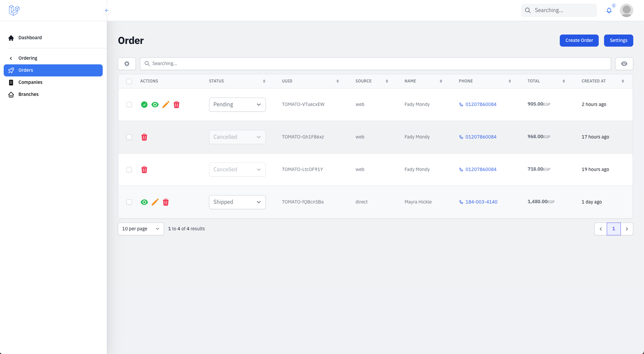Call phone link 184-003-4140
Image resolution: width=644 pixels, height=354 pixels.
point(478,202)
